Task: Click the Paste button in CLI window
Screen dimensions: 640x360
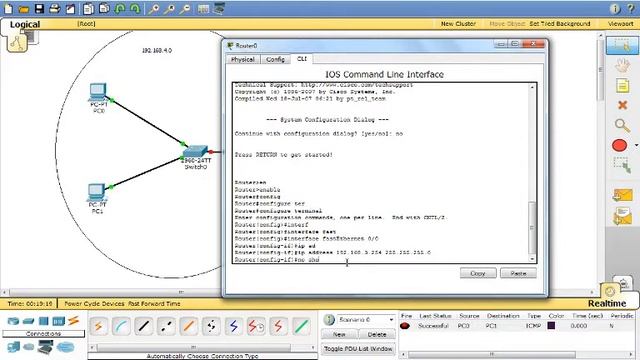Action: 518,273
